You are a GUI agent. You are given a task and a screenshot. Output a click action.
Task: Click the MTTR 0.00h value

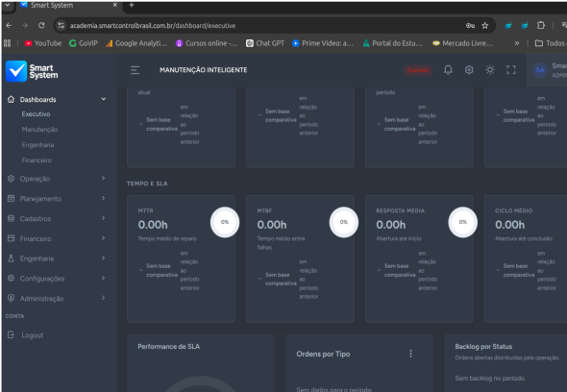coord(153,225)
